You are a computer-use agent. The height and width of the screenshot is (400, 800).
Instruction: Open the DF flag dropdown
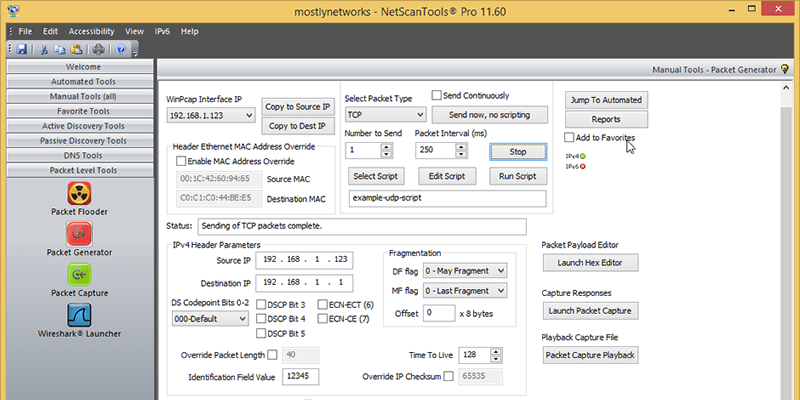(465, 271)
